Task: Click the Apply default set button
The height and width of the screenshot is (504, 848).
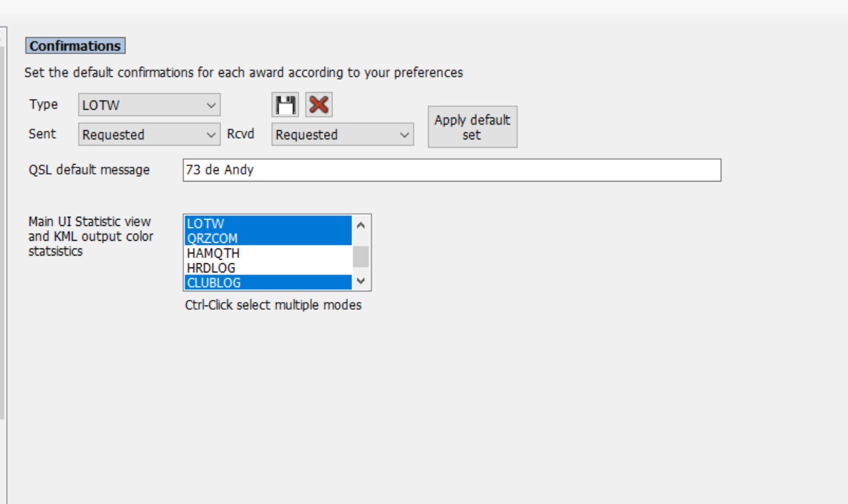Action: (x=473, y=127)
